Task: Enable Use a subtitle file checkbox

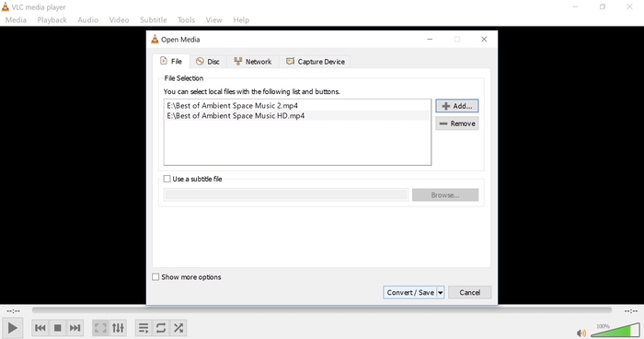Action: (x=167, y=179)
